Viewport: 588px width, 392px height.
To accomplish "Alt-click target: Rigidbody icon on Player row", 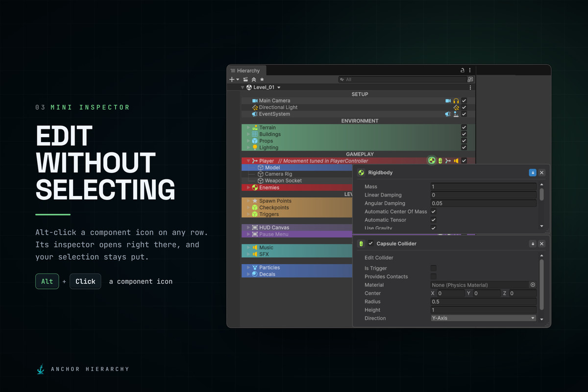I will [x=432, y=161].
